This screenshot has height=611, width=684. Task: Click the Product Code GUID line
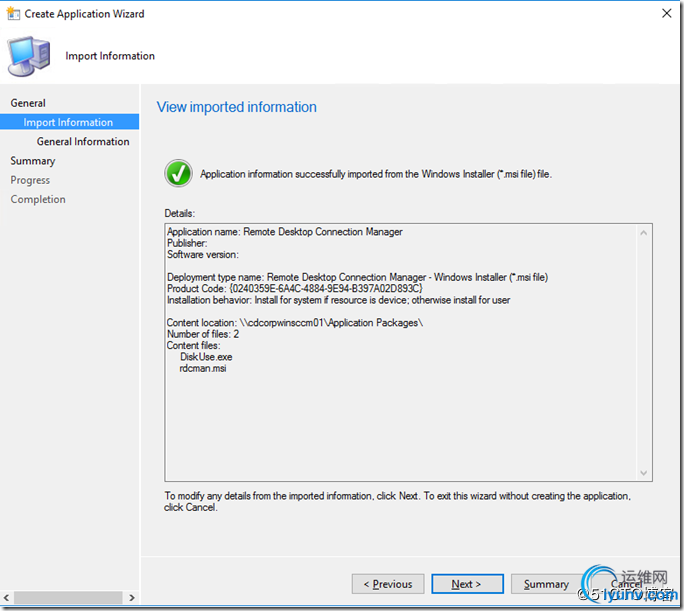(295, 288)
